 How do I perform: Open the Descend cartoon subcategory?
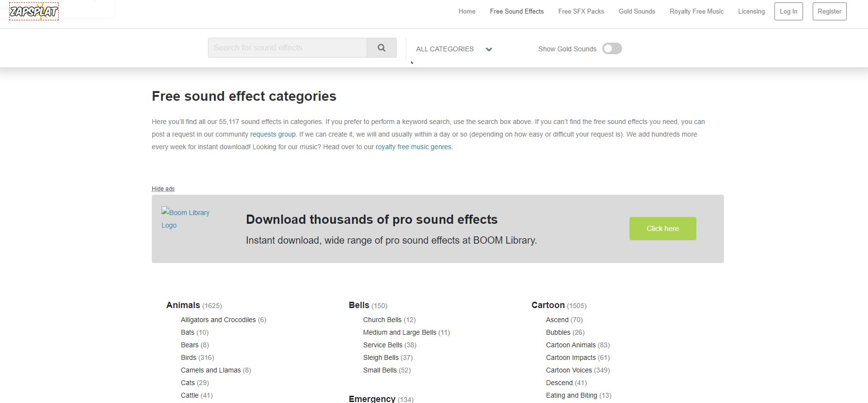[559, 383]
